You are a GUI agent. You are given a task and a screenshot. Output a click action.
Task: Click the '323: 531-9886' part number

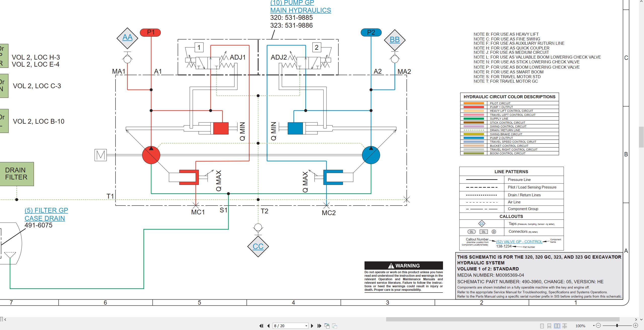291,25
